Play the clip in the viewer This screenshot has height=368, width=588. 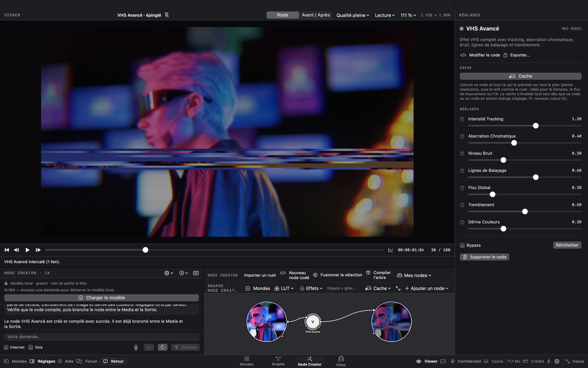click(x=27, y=250)
